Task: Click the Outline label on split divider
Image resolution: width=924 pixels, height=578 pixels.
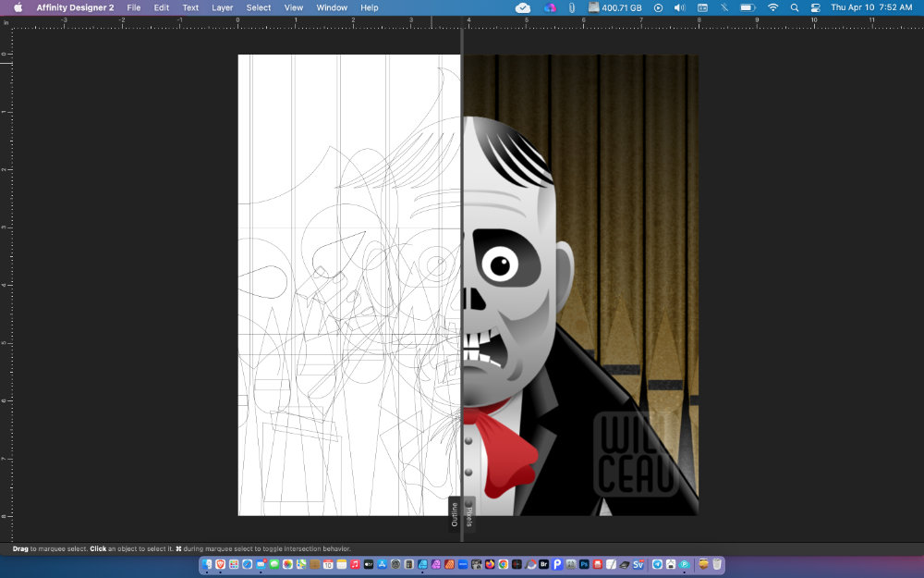Action: tap(455, 515)
